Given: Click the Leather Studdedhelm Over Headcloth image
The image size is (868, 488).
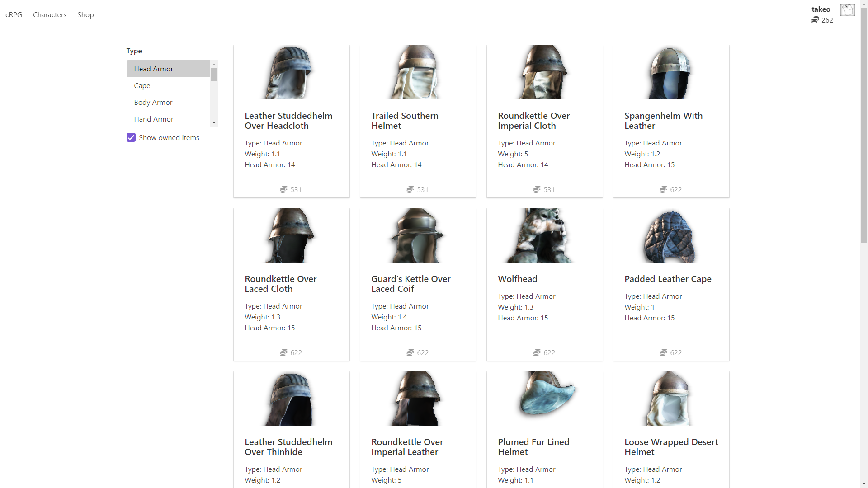Looking at the screenshot, I should (x=291, y=72).
